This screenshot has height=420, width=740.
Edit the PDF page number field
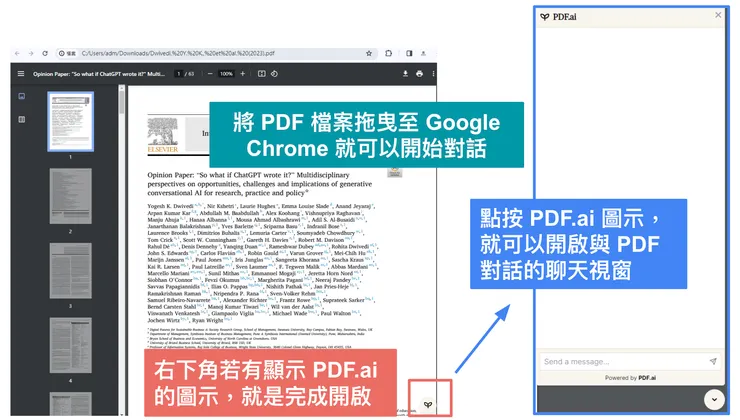pos(178,74)
